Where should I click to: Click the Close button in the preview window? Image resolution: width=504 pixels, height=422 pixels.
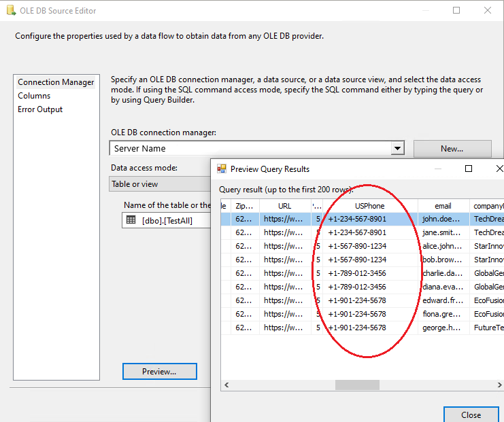(x=471, y=415)
